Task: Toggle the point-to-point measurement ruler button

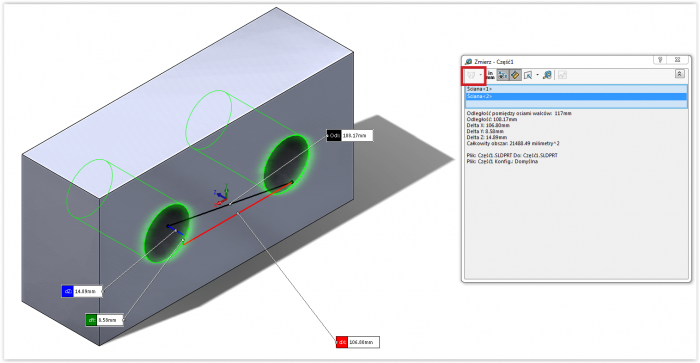Action: coord(515,75)
